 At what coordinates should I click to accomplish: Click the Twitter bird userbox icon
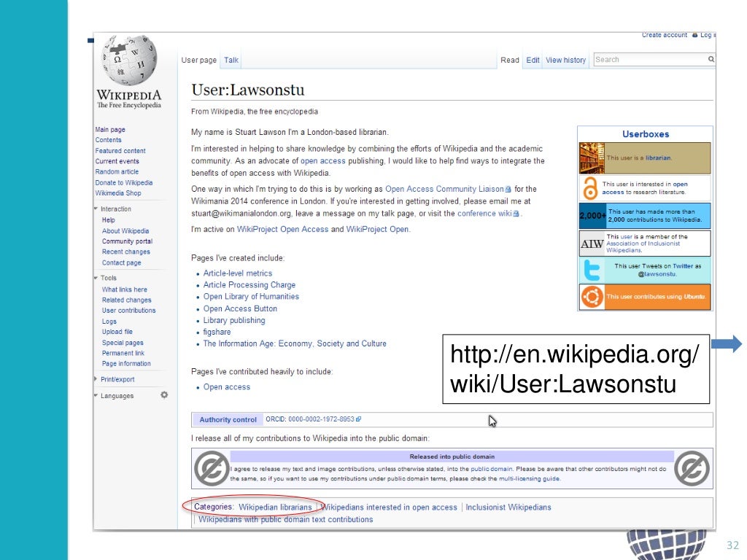click(592, 270)
